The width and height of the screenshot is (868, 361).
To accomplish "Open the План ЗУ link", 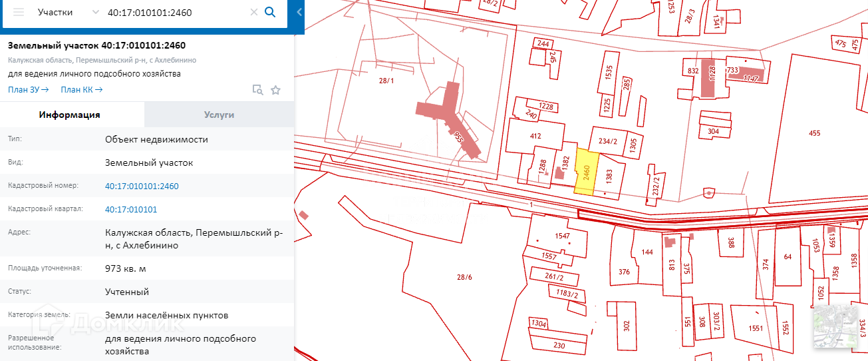I will (x=29, y=90).
